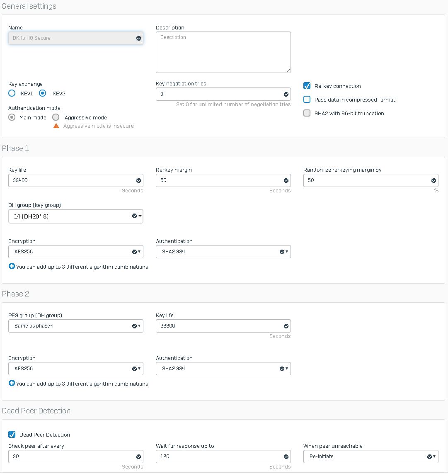This screenshot has width=448, height=476.
Task: Enable Pass data in compressed format
Action: point(307,100)
